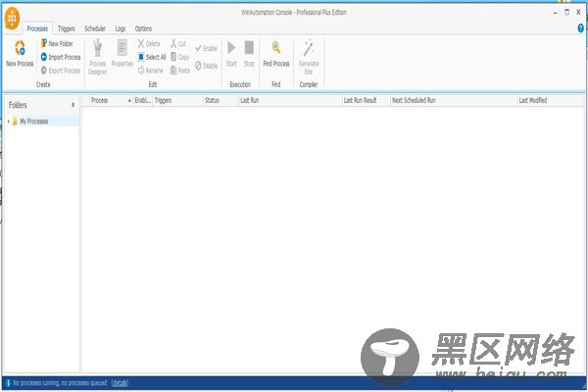
Task: Open the Process Designer
Action: pos(97,57)
